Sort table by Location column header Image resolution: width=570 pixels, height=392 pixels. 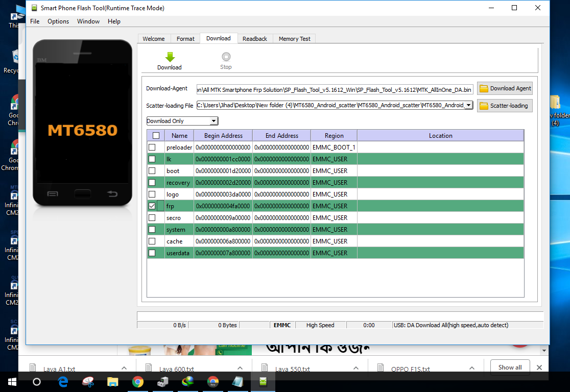tap(441, 135)
